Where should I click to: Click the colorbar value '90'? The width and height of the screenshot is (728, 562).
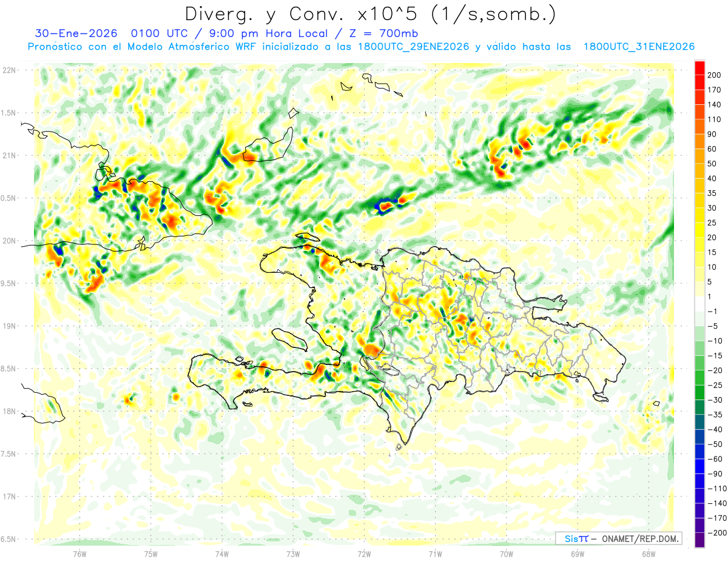712,134
